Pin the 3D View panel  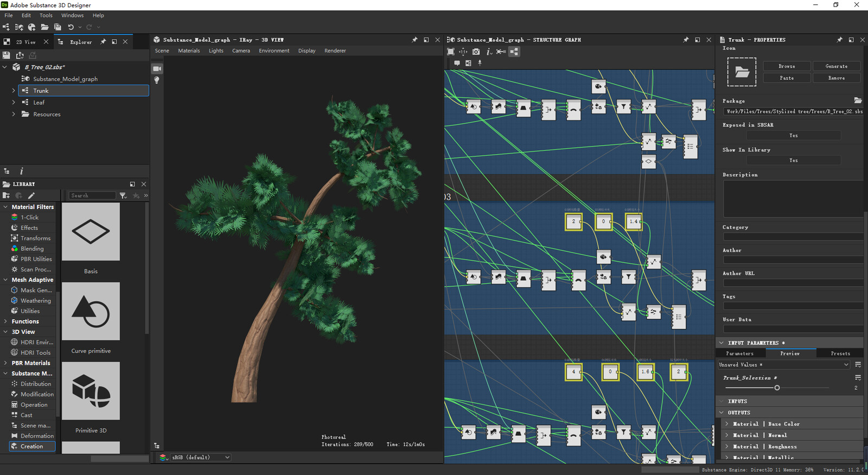(x=415, y=40)
